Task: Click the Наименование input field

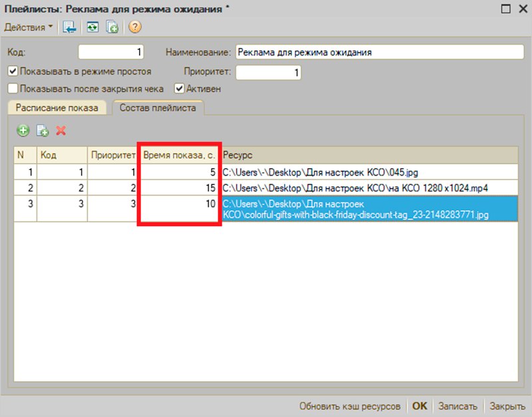Action: tap(380, 53)
